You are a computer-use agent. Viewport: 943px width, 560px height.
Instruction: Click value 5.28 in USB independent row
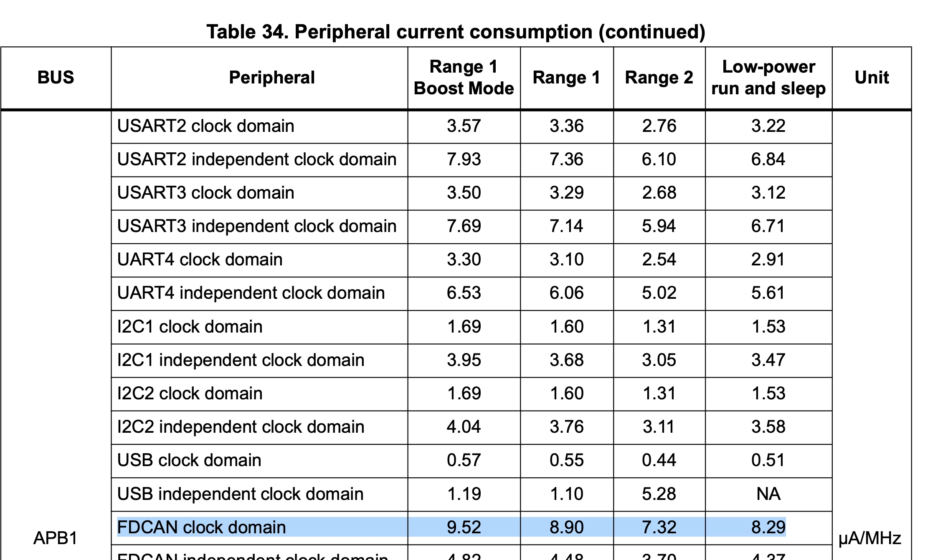click(659, 494)
